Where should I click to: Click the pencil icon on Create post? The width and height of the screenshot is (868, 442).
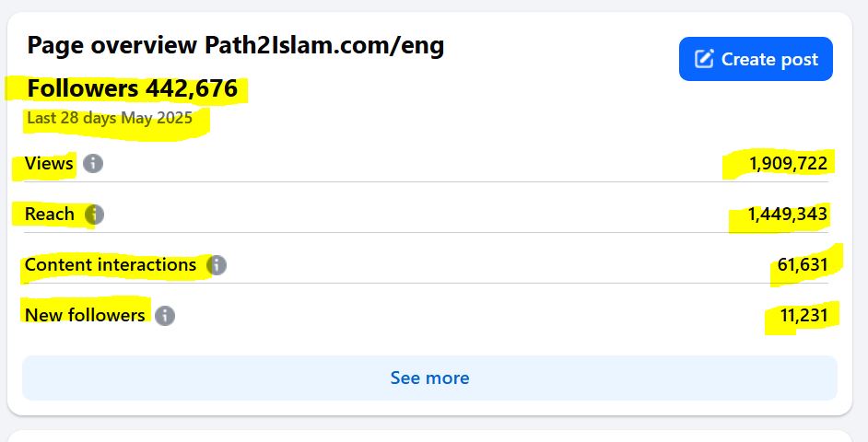pos(704,59)
